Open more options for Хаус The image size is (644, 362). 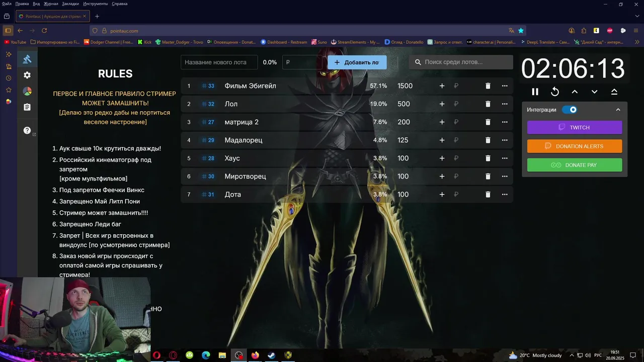[505, 158]
